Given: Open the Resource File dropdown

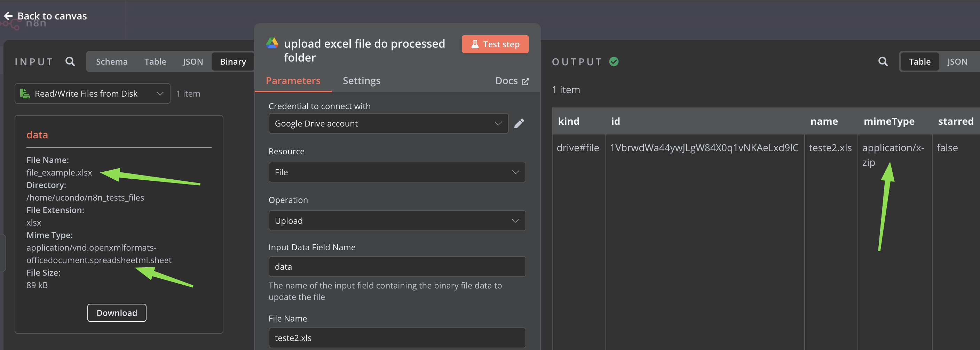Looking at the screenshot, I should pyautogui.click(x=397, y=172).
